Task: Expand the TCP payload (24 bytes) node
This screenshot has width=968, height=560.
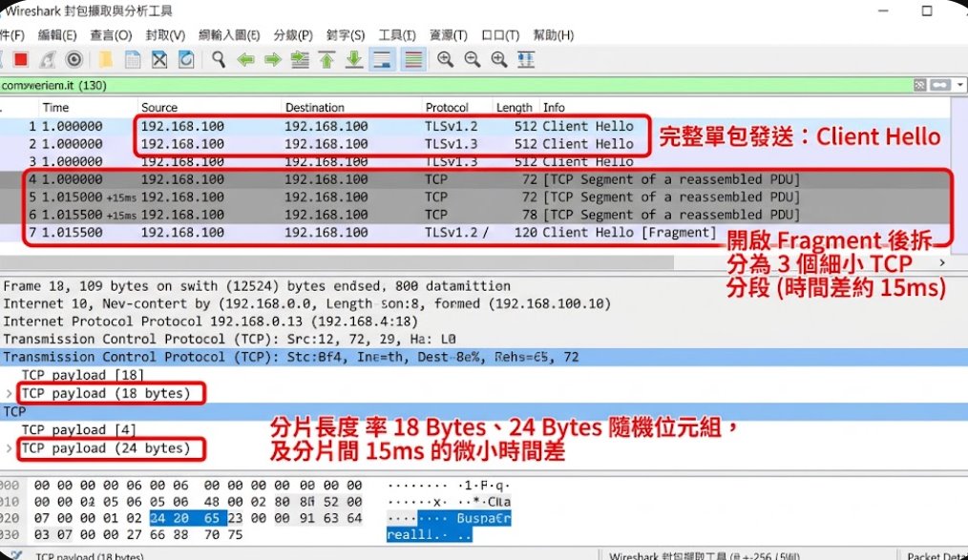Action: pos(9,448)
